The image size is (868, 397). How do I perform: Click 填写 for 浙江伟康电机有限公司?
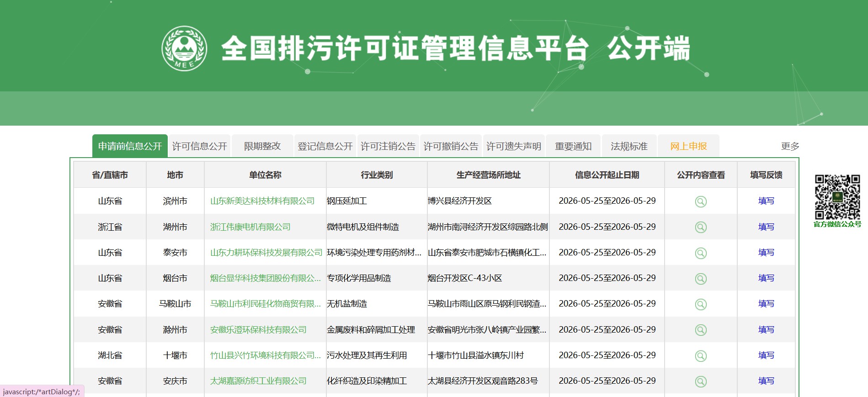click(766, 227)
